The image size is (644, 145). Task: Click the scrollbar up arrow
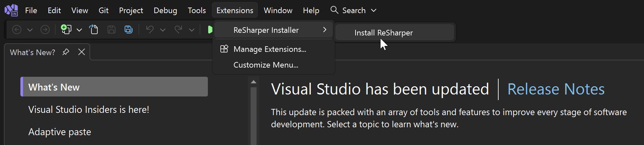point(254,82)
